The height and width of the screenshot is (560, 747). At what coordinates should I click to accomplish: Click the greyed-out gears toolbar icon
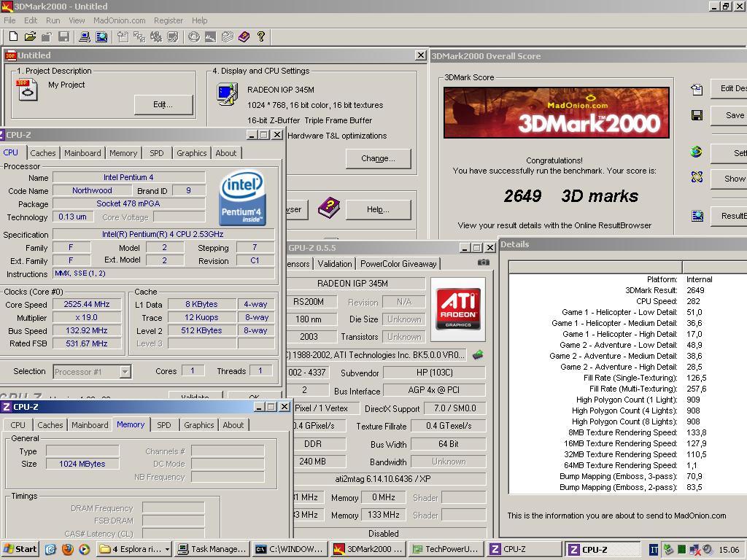click(x=156, y=36)
